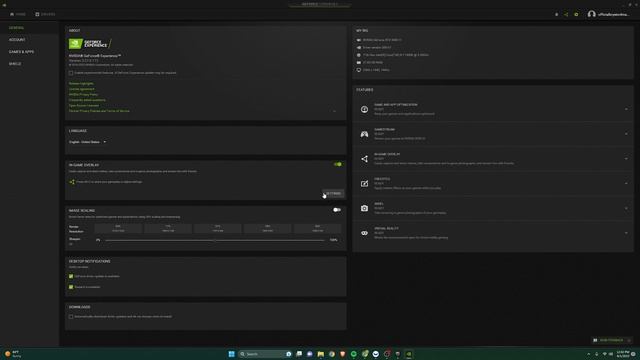Open the Release highlights link

tap(81, 83)
